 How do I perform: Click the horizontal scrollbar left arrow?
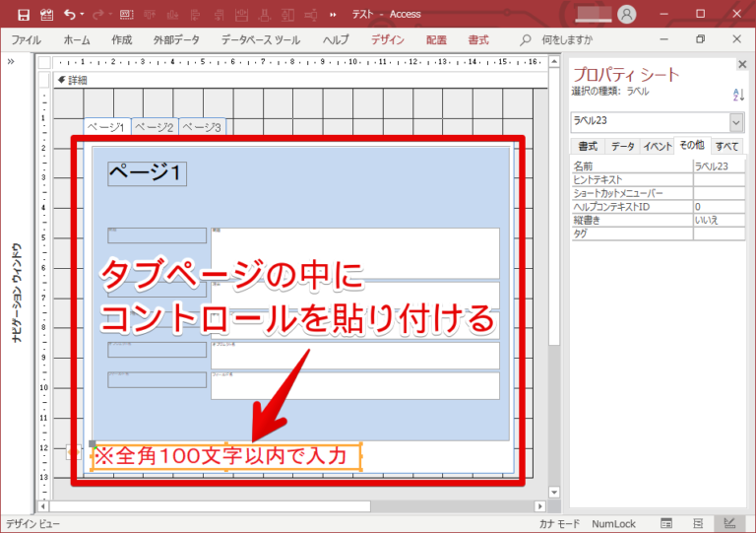point(43,506)
